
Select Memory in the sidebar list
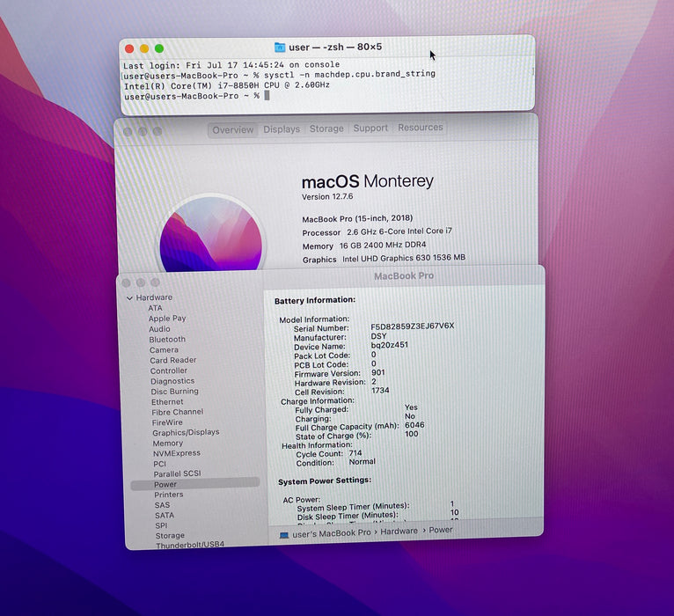coord(168,443)
